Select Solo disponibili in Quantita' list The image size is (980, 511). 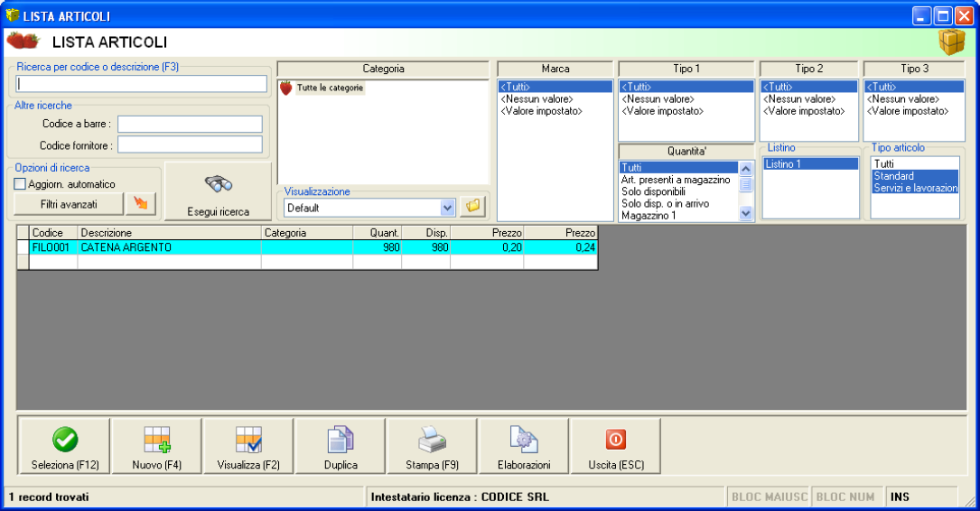[x=652, y=192]
